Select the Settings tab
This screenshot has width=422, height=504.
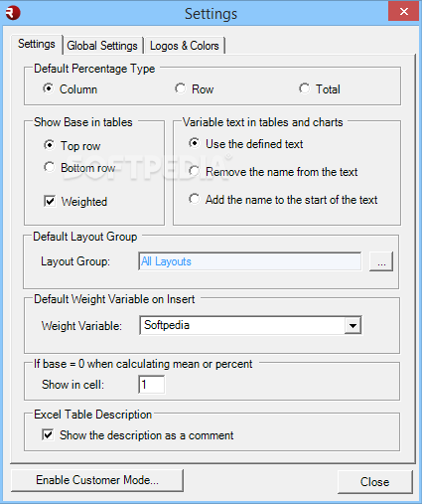point(37,44)
